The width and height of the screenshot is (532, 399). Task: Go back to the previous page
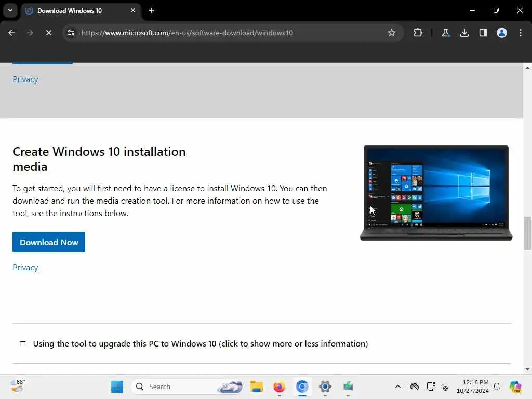(x=11, y=33)
